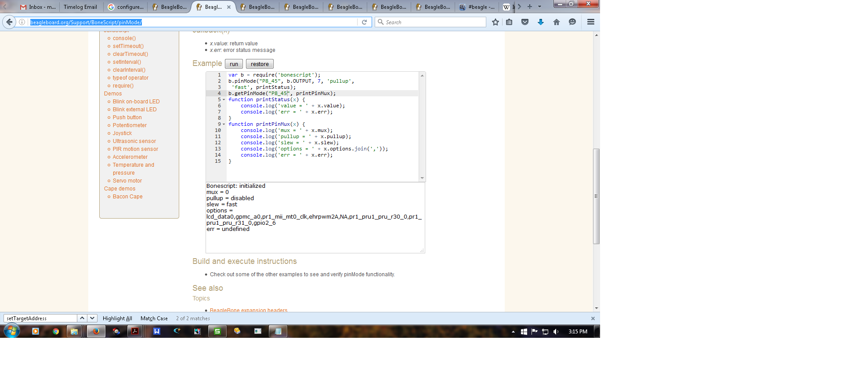868x373 pixels.
Task: Switch to the #beagle tab
Action: (477, 7)
